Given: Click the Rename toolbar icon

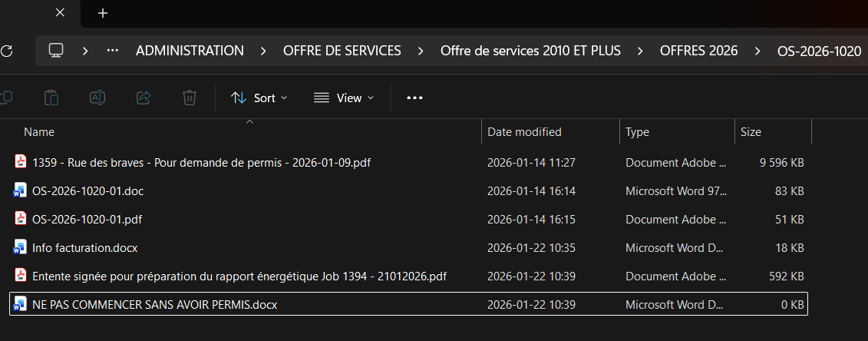Looking at the screenshot, I should pyautogui.click(x=97, y=98).
